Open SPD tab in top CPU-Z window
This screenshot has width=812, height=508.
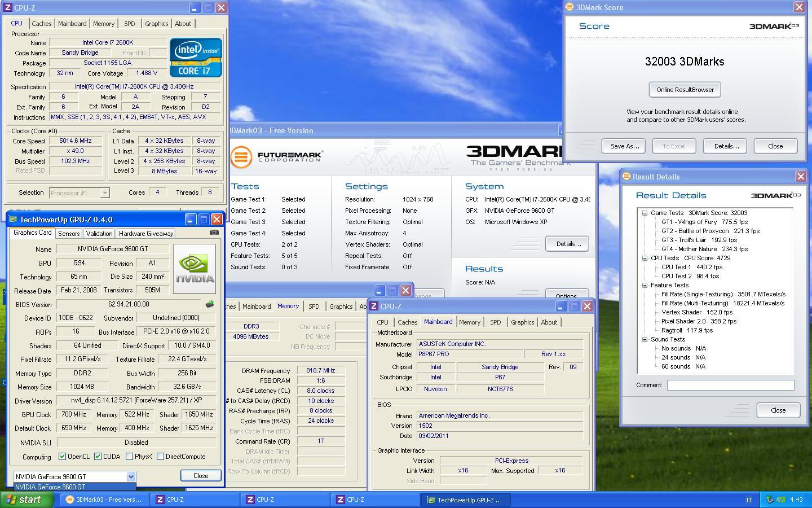pyautogui.click(x=130, y=24)
